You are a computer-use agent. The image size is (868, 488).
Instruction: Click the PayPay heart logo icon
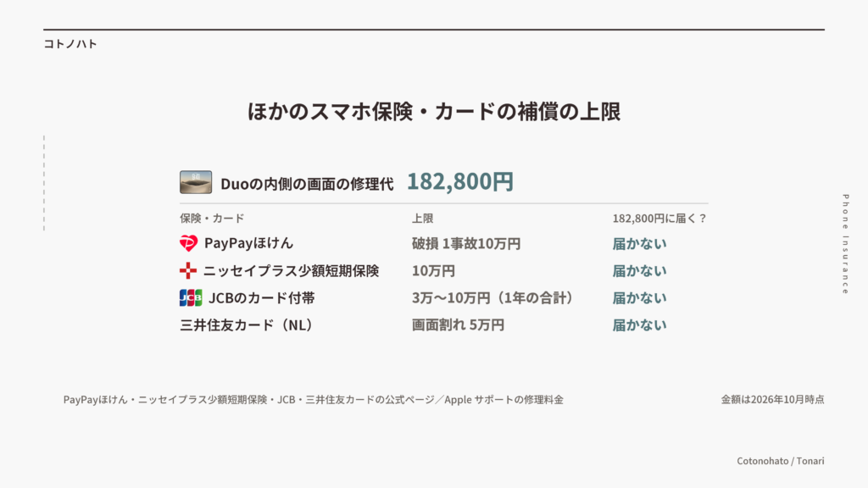(188, 243)
